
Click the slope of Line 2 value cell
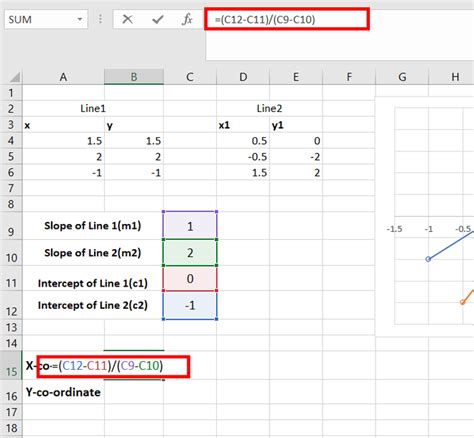pos(190,253)
